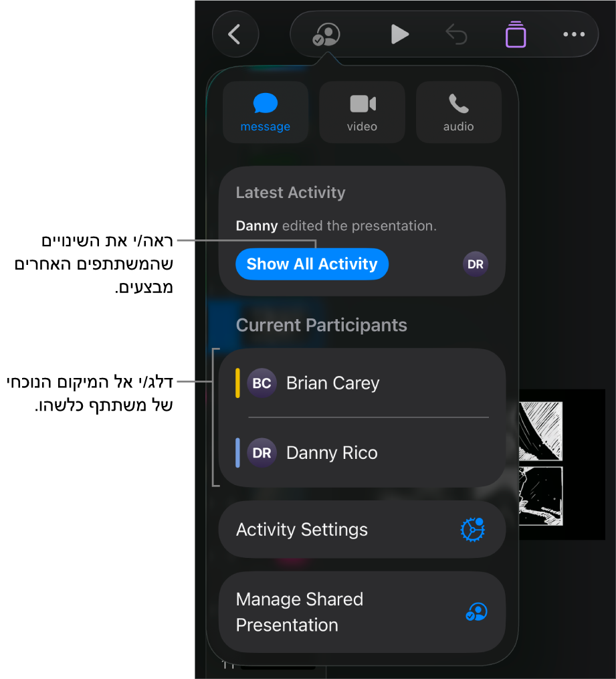
Task: Click the 'Danny edited the presentation.' text
Action: pos(336,225)
